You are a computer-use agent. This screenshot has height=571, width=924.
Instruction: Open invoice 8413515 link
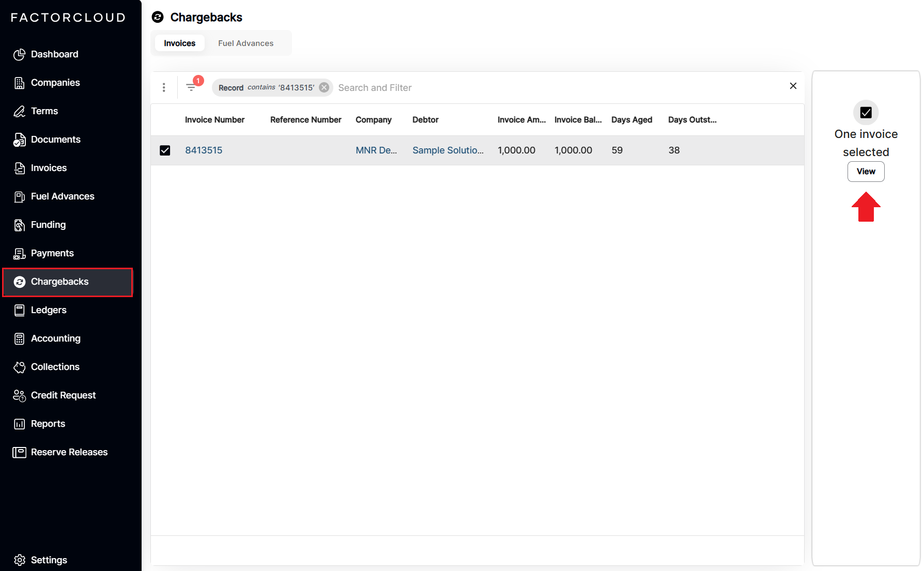203,150
